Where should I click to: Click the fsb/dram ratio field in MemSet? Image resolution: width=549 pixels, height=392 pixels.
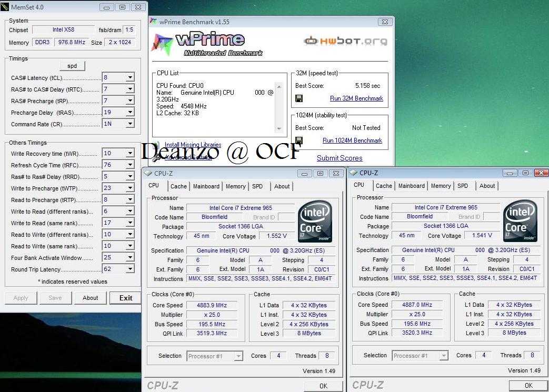coord(129,30)
